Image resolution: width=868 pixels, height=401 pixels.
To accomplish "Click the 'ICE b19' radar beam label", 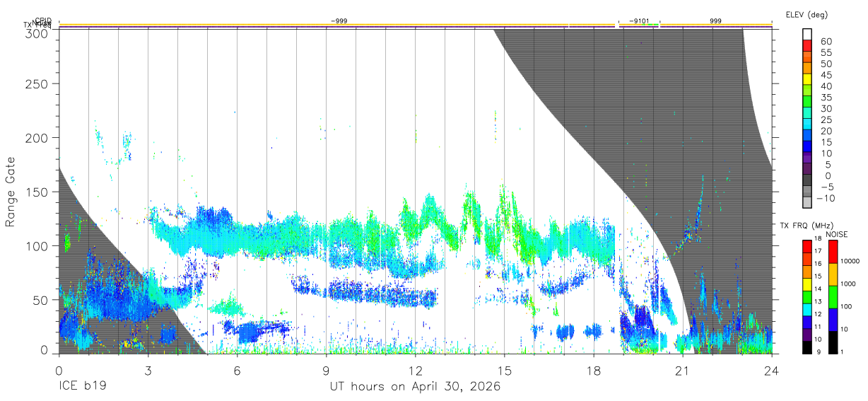I will pos(81,387).
